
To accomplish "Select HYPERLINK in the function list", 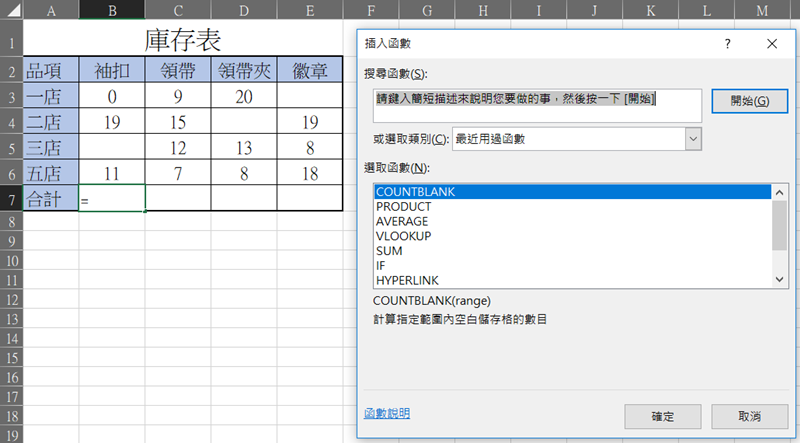I will (x=572, y=281).
